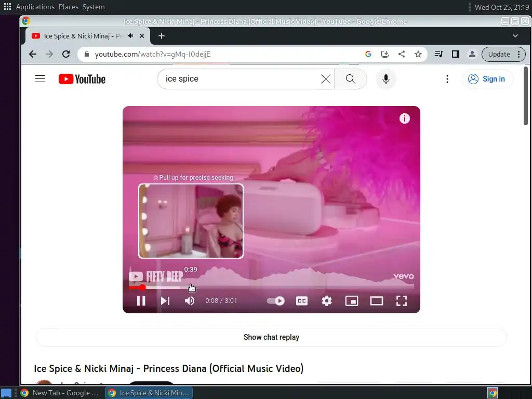Click show desktop icon in taskbar
Screen dimensions: 532x399
pos(7,393)
